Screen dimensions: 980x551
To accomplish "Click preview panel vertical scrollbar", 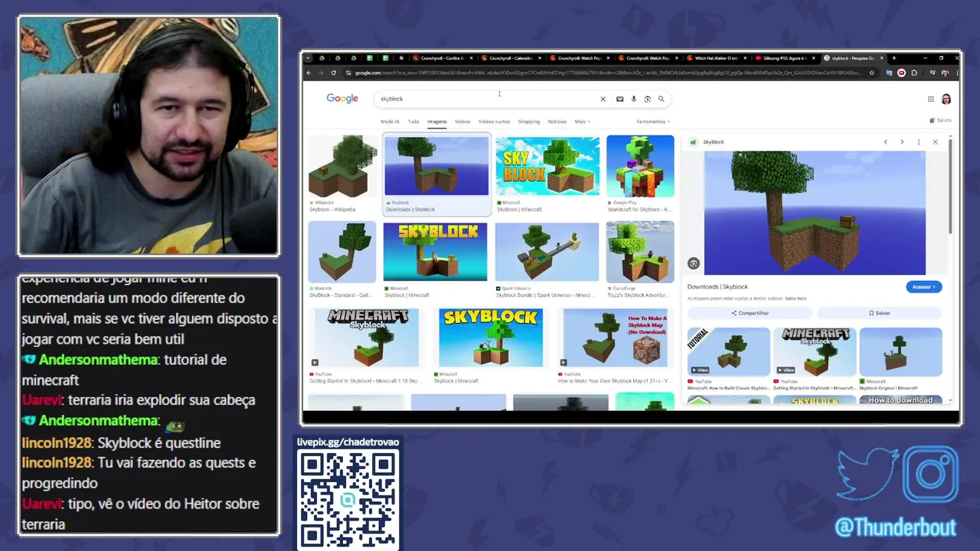I will [x=950, y=187].
